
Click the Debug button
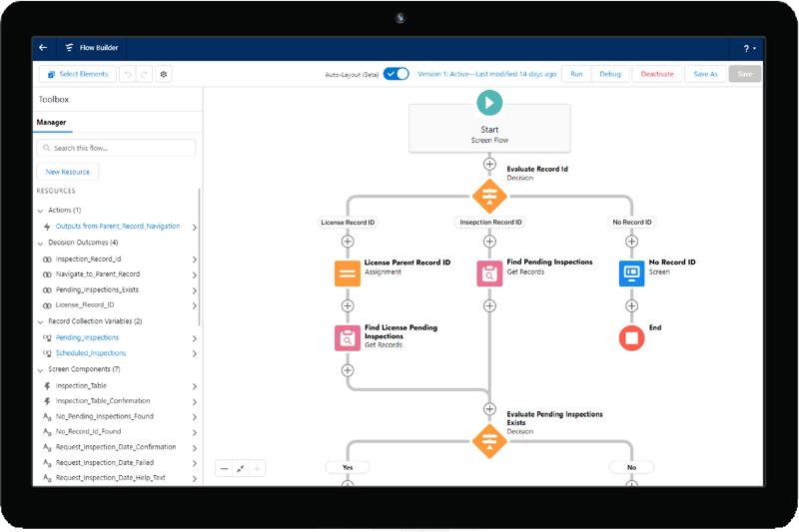(610, 74)
